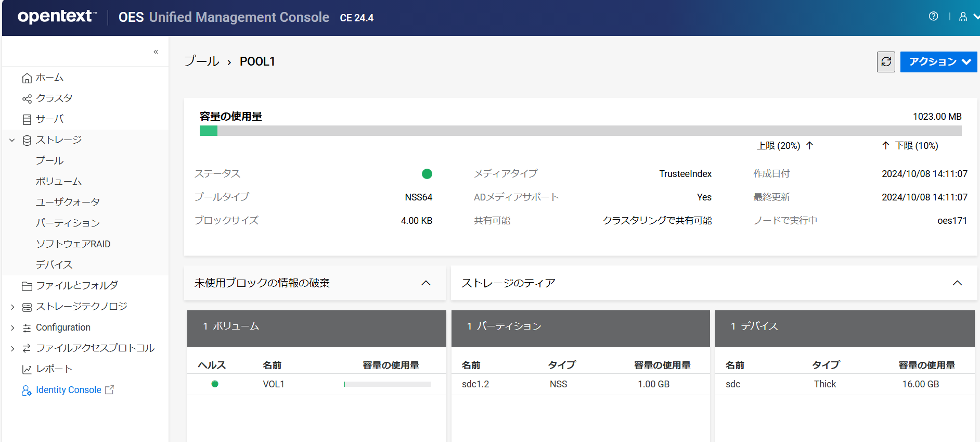Click the レポート chart icon
This screenshot has width=980, height=442.
click(x=27, y=370)
